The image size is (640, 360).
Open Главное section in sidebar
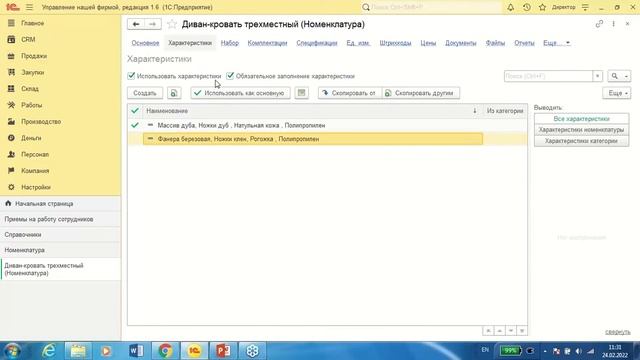[x=32, y=23]
